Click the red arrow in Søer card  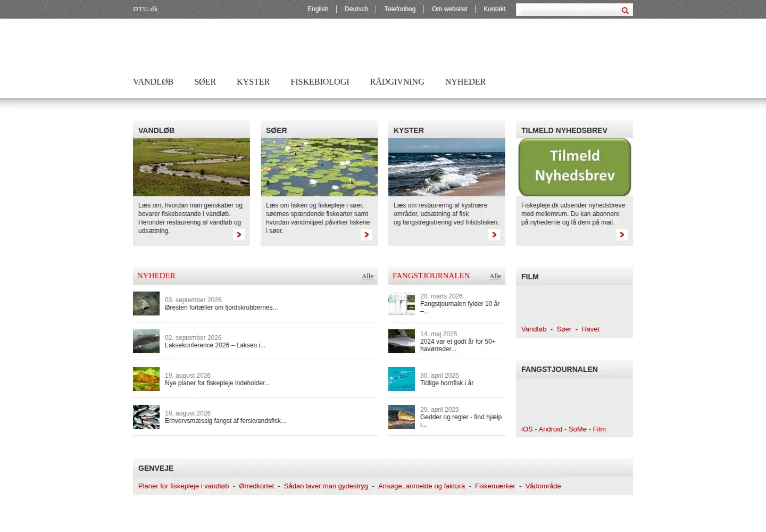pos(367,235)
